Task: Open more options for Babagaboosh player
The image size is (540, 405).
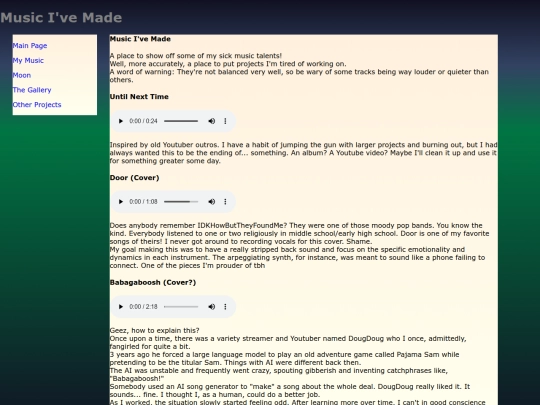Action: coord(225,307)
